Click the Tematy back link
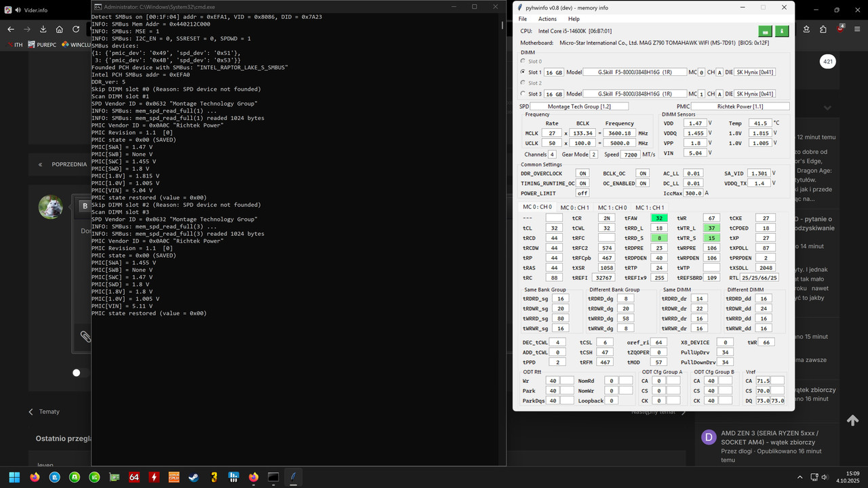The width and height of the screenshot is (868, 488). [x=44, y=411]
